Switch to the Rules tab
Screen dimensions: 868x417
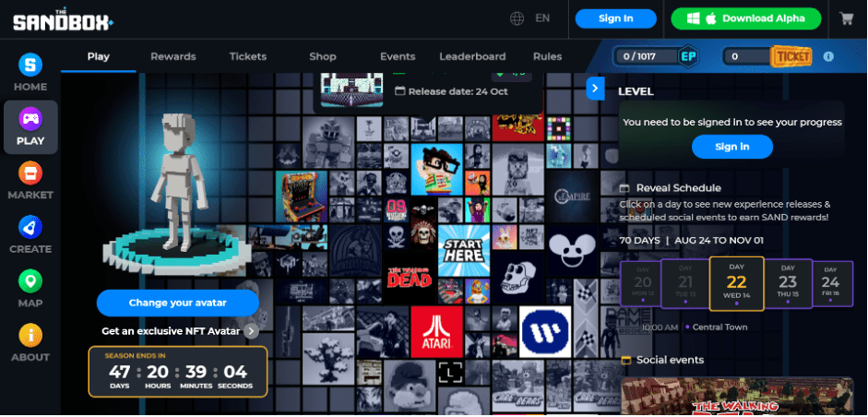tap(548, 56)
